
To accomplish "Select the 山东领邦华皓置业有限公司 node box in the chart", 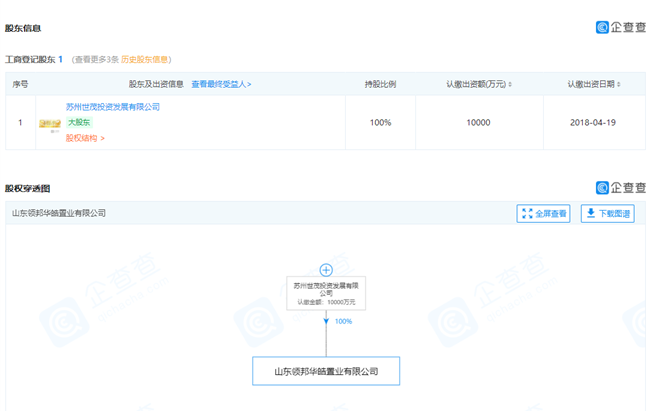I will [326, 371].
